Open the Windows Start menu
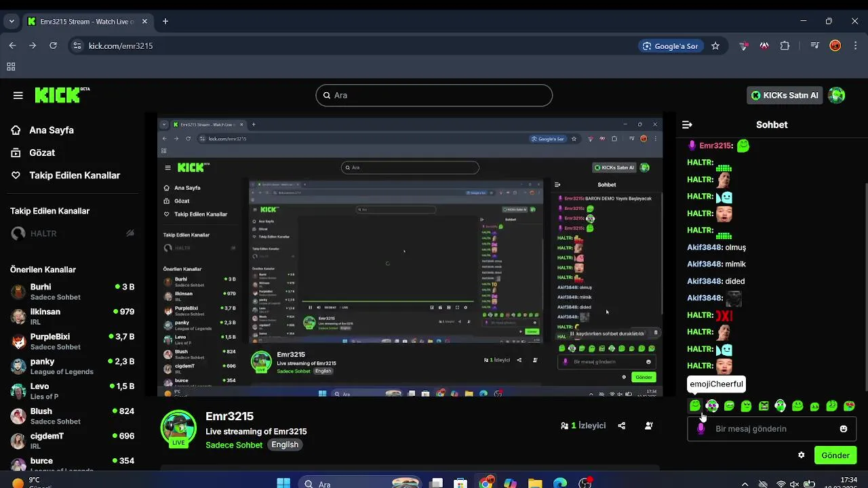This screenshot has width=868, height=488. 283,483
